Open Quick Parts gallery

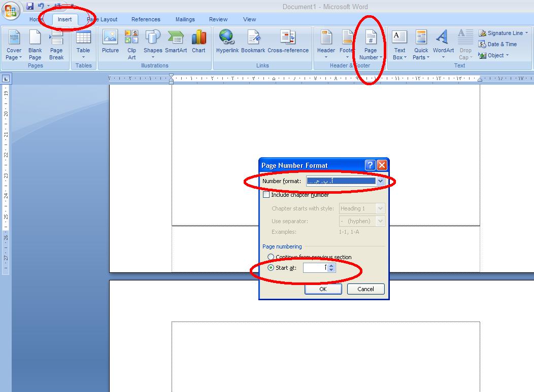click(x=421, y=45)
